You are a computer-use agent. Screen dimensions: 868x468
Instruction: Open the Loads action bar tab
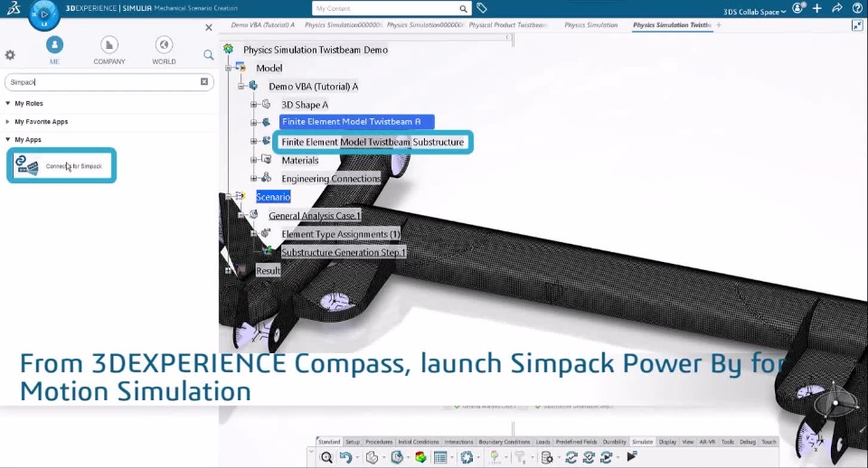coord(543,442)
